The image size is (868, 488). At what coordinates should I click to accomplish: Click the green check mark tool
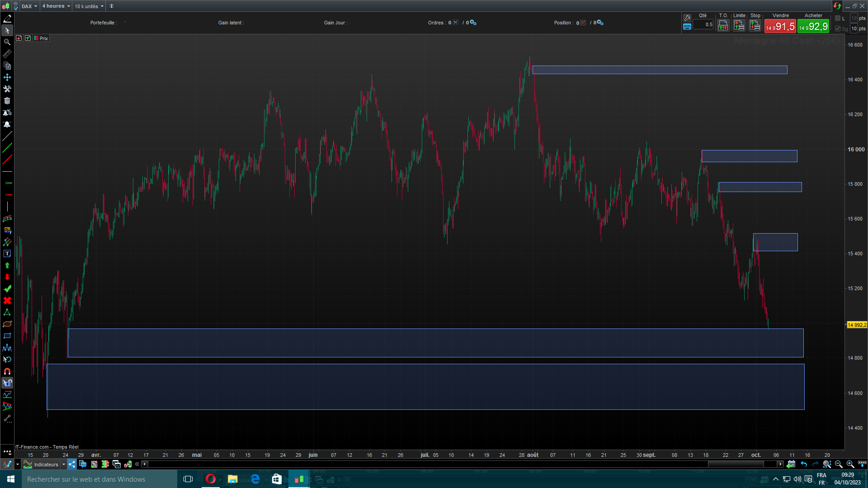[x=7, y=289]
